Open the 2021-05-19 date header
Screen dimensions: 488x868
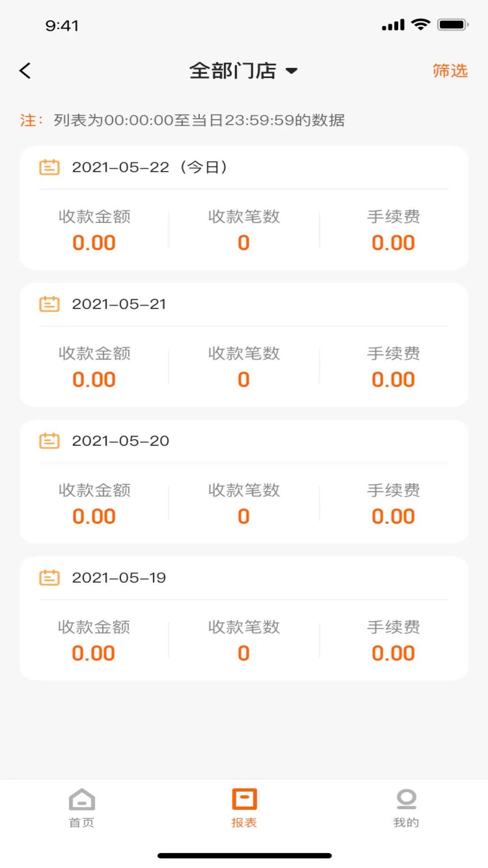119,578
